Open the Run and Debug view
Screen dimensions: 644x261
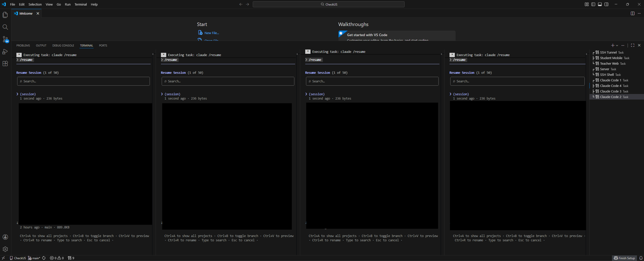pos(5,52)
